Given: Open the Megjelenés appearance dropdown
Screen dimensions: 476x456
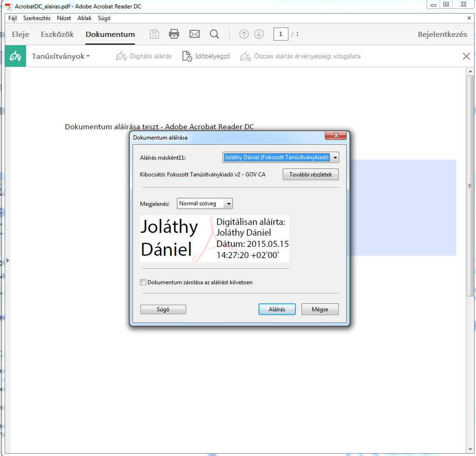Looking at the screenshot, I should click(x=205, y=203).
